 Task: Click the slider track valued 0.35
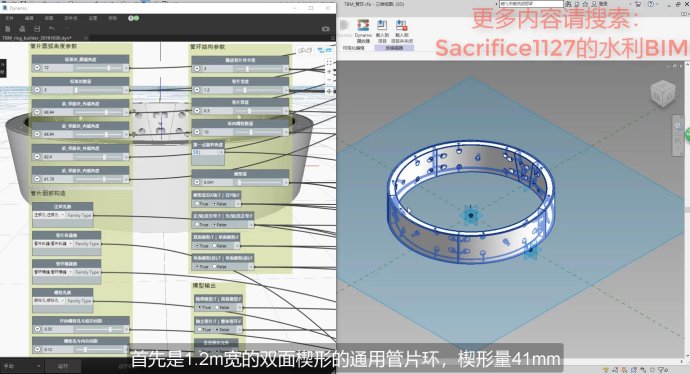[x=98, y=329]
